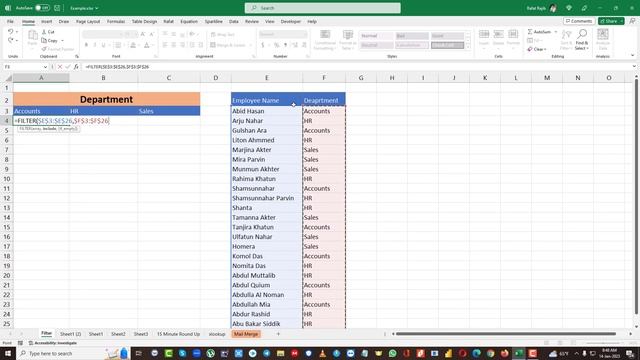
Task: Click the Excel icon on taskbar
Action: [x=519, y=353]
